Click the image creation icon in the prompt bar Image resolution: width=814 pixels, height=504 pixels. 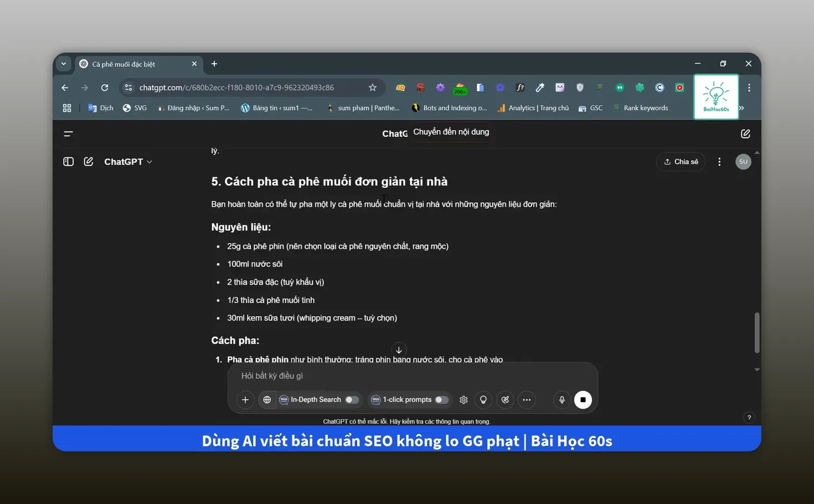tap(505, 400)
